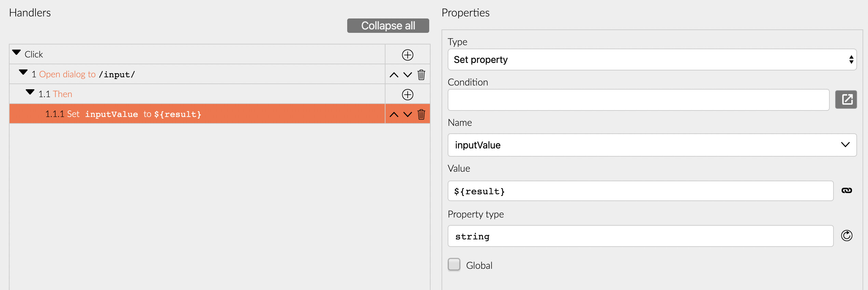The height and width of the screenshot is (290, 868).
Task: Select the 1.1 Then row
Action: pyautogui.click(x=197, y=94)
